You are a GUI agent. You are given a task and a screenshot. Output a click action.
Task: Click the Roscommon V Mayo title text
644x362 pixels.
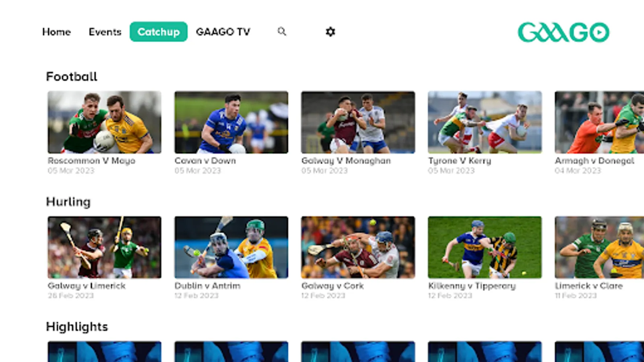tap(91, 161)
